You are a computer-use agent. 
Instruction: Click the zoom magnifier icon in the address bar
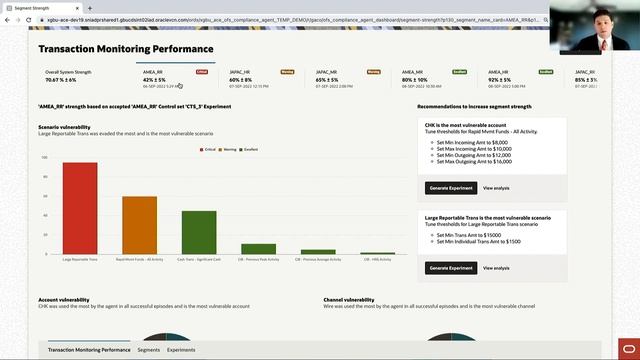546,20
